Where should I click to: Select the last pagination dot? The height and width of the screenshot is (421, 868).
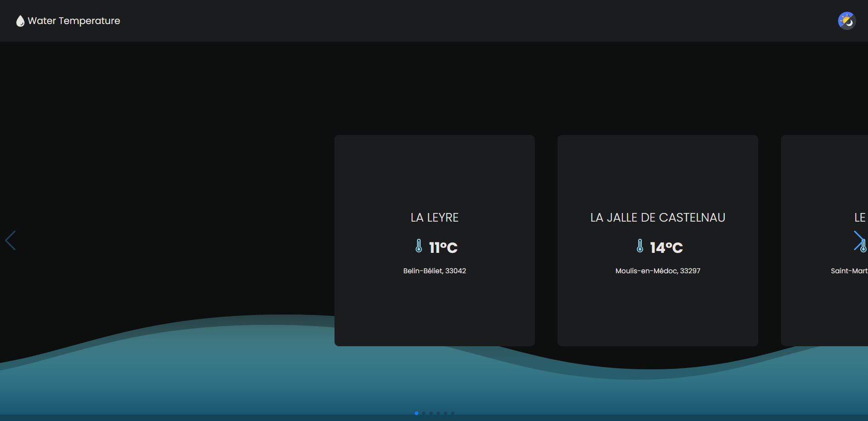coord(453,413)
